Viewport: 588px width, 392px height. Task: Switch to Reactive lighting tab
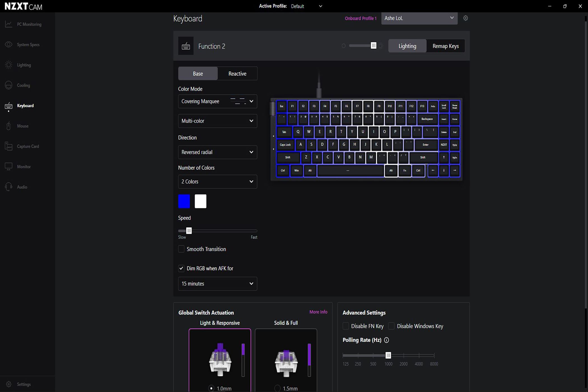click(237, 74)
